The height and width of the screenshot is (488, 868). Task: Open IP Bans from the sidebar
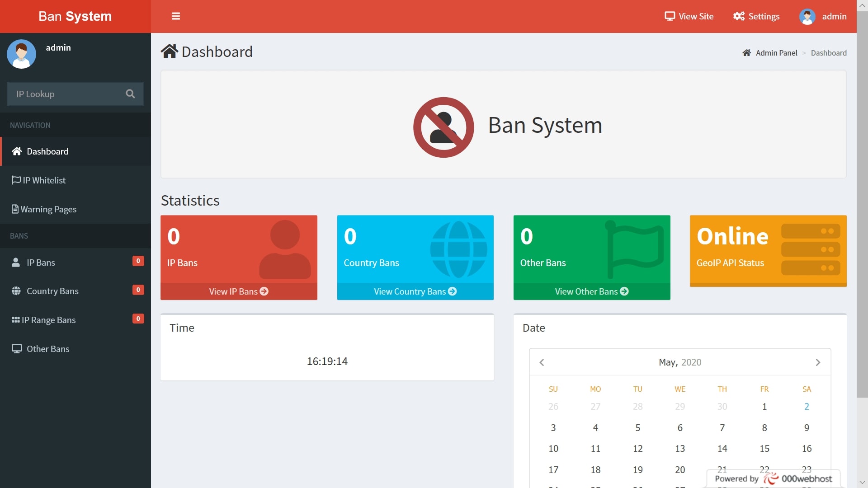coord(40,262)
